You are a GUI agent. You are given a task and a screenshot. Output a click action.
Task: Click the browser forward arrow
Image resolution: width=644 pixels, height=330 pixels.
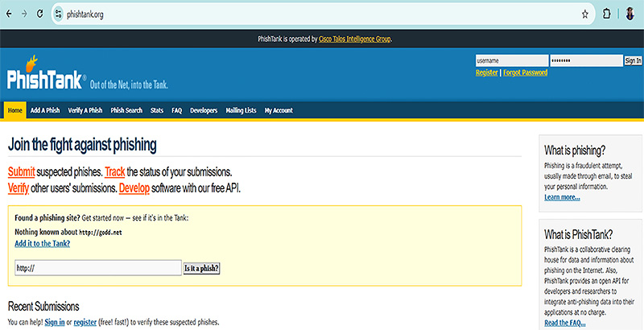click(x=24, y=14)
